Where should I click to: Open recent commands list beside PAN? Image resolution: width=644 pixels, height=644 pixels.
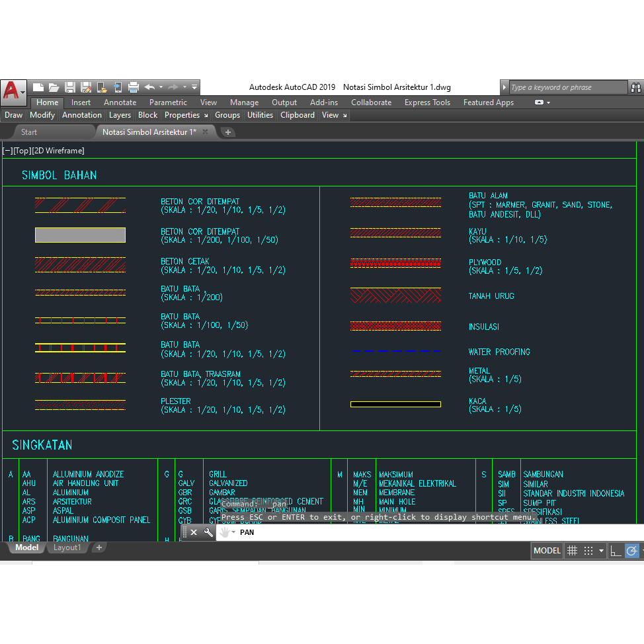coord(233,532)
